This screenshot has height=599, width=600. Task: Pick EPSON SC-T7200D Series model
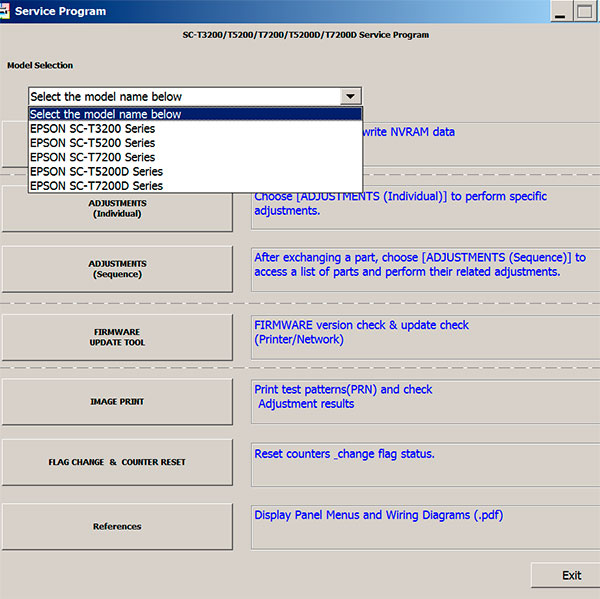(x=195, y=186)
